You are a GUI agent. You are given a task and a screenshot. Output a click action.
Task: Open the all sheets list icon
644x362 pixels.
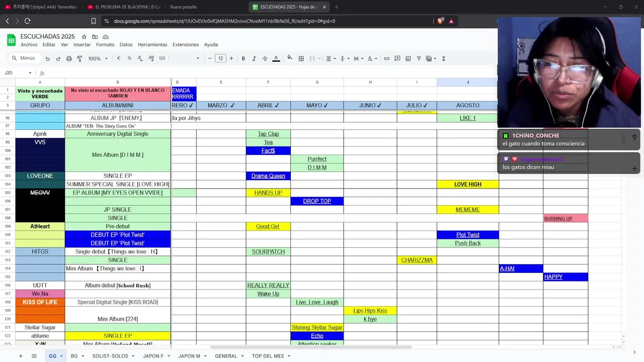pos(34,356)
